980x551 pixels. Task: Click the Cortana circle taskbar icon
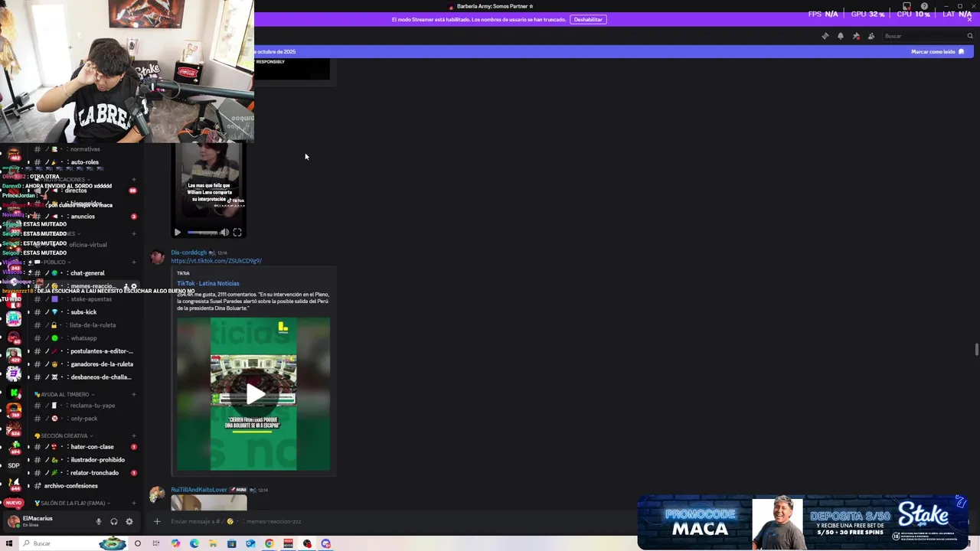(138, 543)
